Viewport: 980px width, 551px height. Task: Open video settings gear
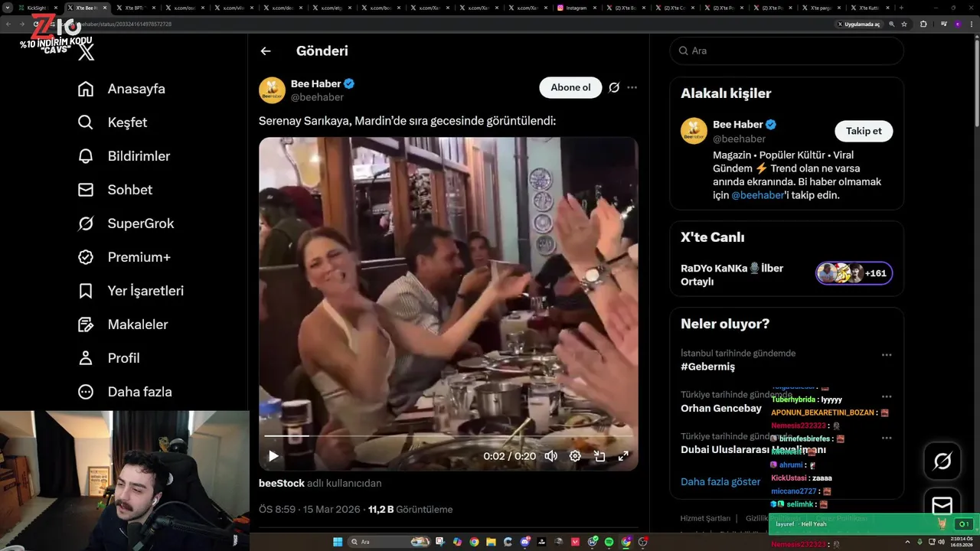tap(575, 456)
